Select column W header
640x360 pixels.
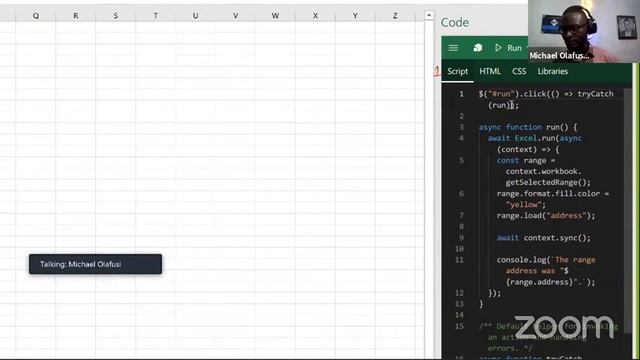tap(275, 16)
